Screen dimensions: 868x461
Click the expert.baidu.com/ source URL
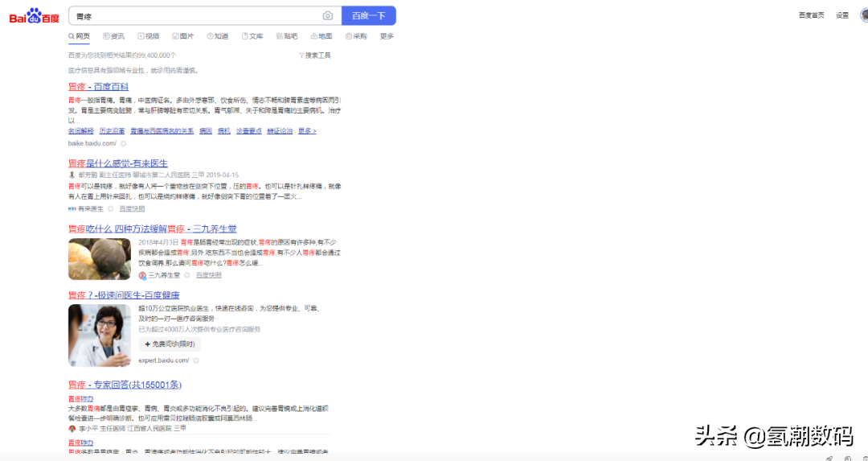point(164,360)
